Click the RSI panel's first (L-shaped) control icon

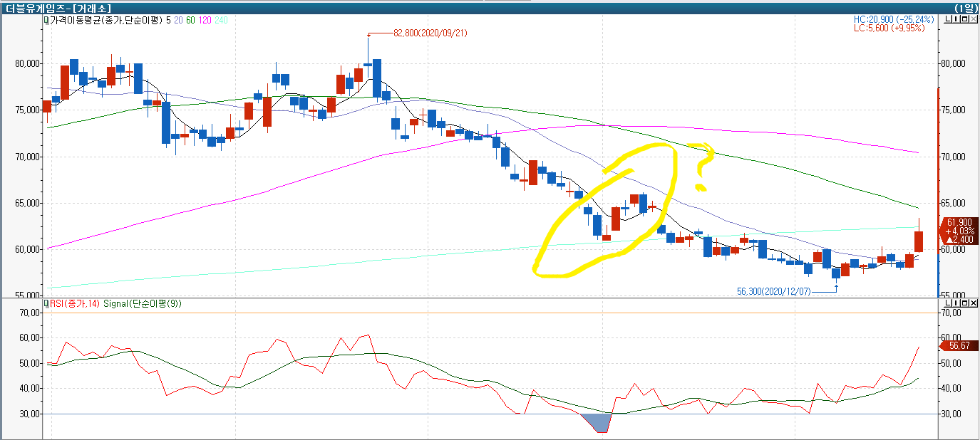point(947,304)
